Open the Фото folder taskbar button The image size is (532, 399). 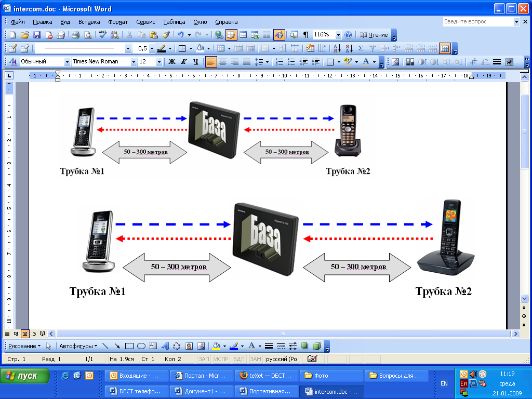(x=331, y=376)
